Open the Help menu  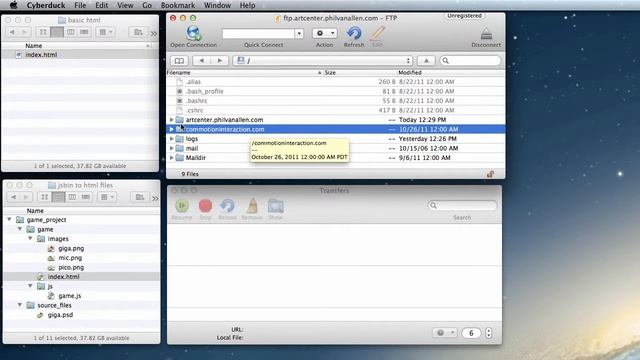247,5
